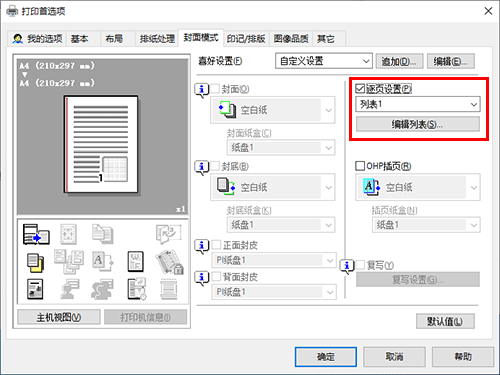Viewport: 500px width, 375px height.
Task: Click the 追加(D)... button
Action: point(399,61)
